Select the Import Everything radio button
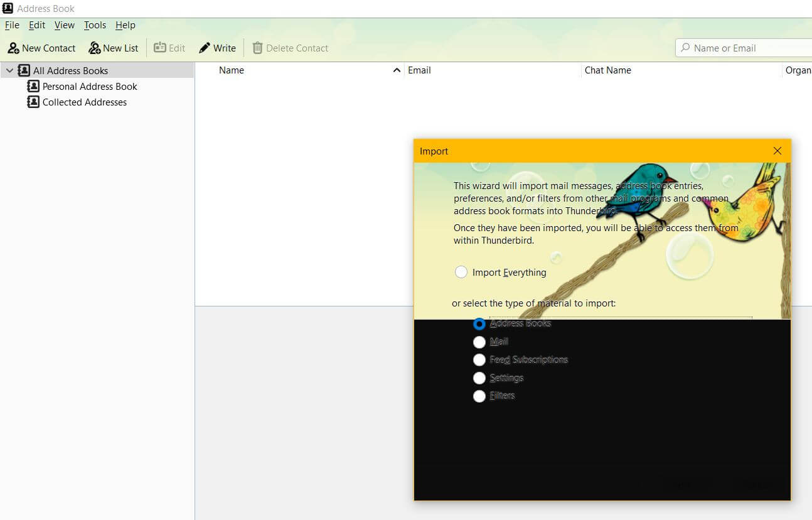This screenshot has width=812, height=520. (x=461, y=272)
